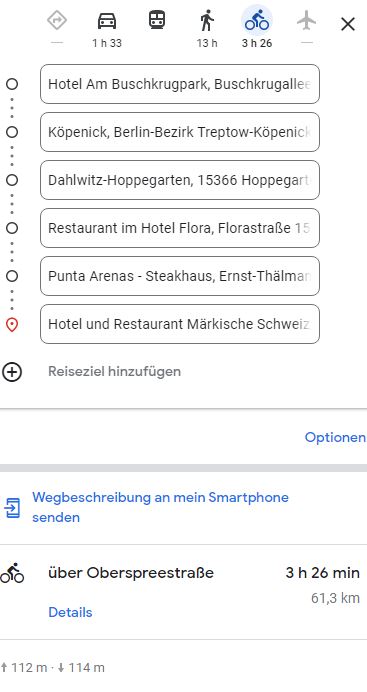Open route Details link
This screenshot has height=692, width=367.
[70, 612]
